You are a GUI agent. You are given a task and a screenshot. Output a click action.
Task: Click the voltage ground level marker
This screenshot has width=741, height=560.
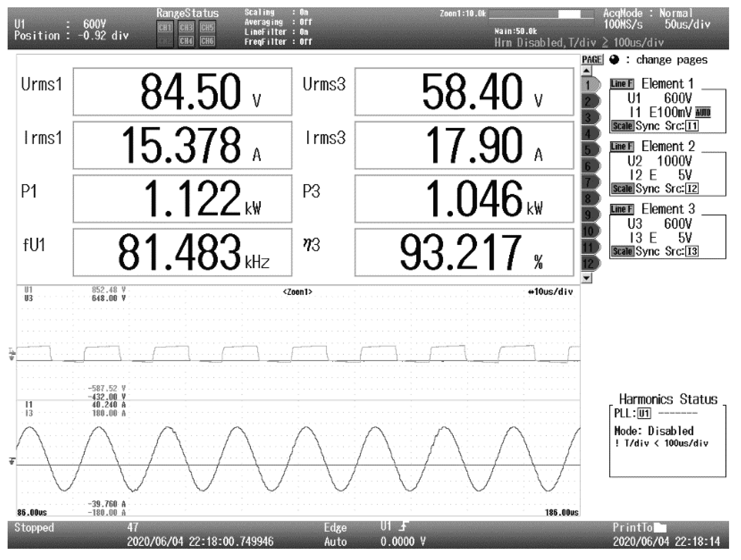(x=12, y=355)
